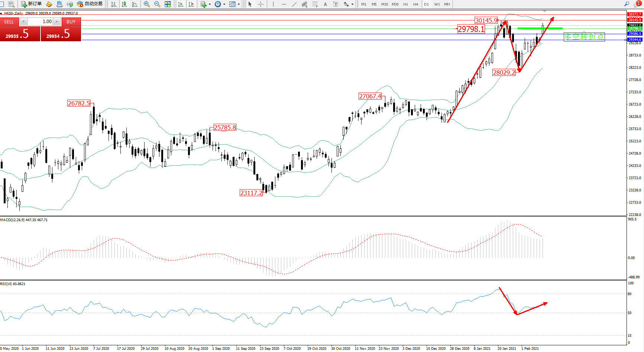Click the tile windows icon
The width and height of the screenshot is (644, 352).
(168, 4)
